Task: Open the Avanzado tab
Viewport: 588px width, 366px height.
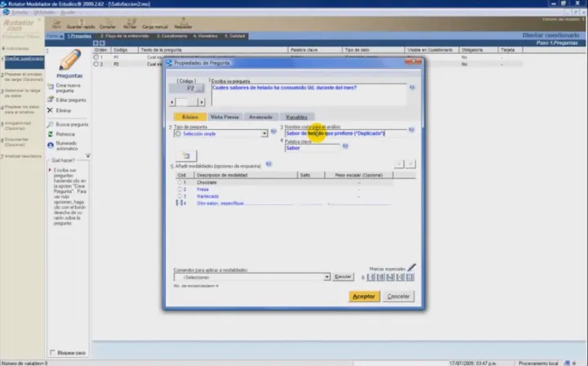Action: point(261,117)
